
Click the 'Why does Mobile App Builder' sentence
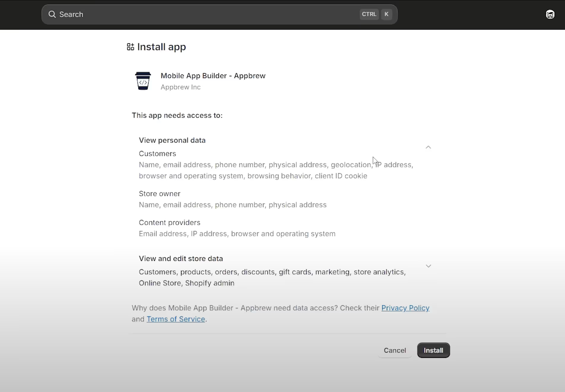click(x=280, y=313)
